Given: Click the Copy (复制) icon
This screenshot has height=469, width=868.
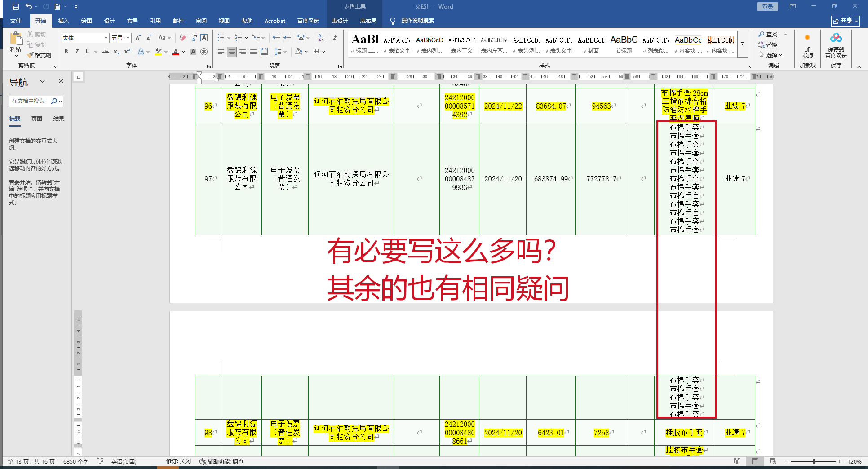Looking at the screenshot, I should [30, 44].
